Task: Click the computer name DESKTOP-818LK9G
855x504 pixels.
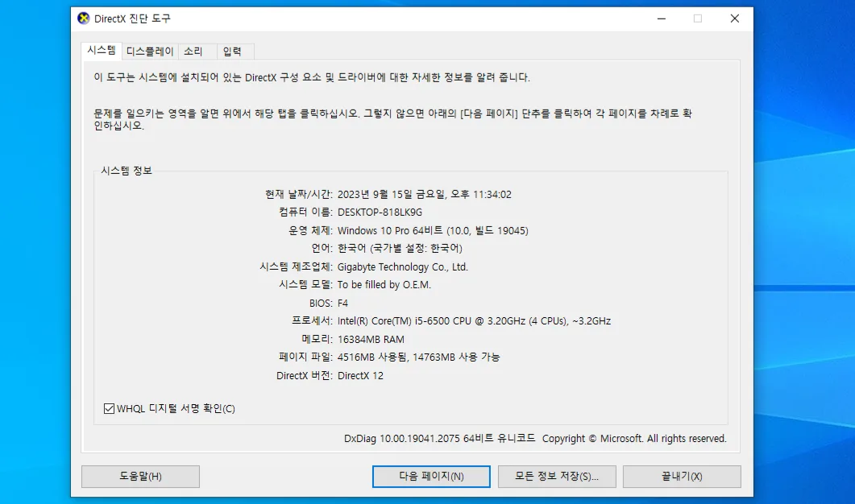Action: (380, 213)
